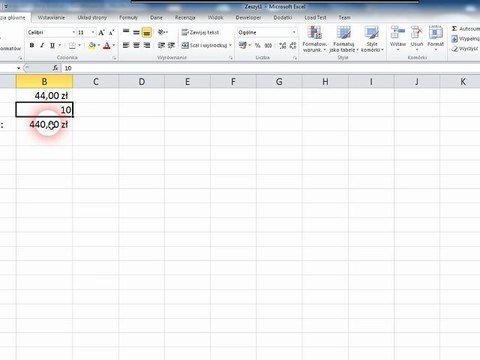Apply cell borders

[x=72, y=45]
